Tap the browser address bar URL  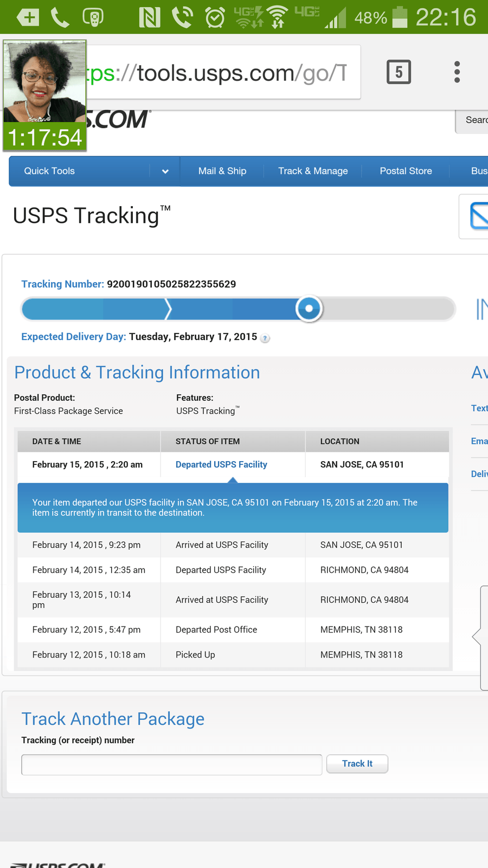click(222, 73)
